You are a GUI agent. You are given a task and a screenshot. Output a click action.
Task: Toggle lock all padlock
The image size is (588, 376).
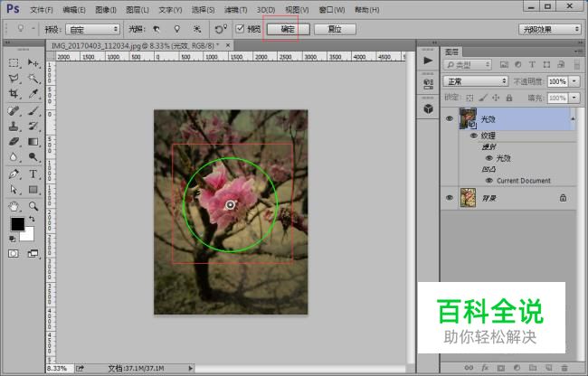[509, 99]
